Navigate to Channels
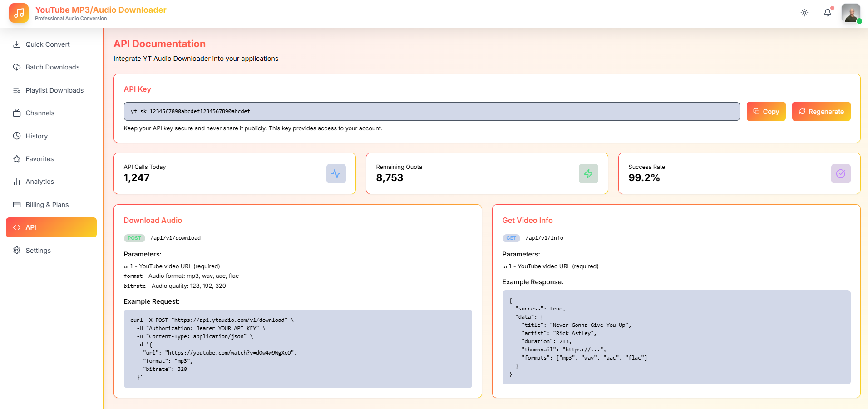 [40, 113]
